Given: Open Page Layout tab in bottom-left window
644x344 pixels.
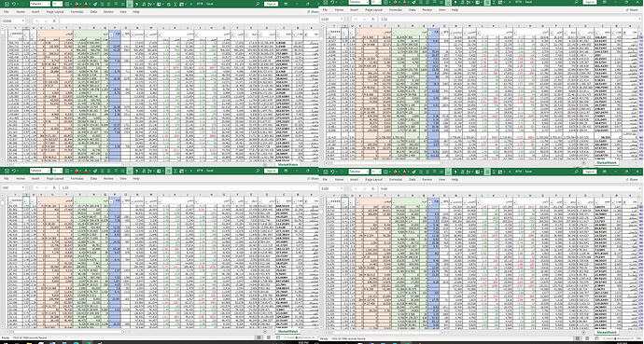Looking at the screenshot, I should click(55, 179).
